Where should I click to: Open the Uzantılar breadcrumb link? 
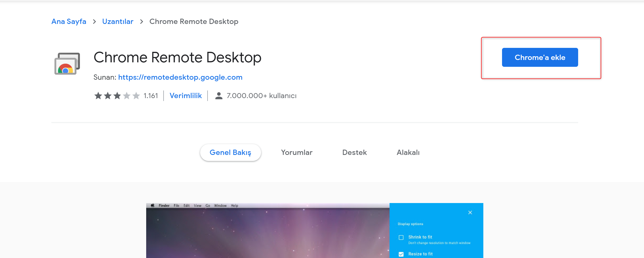click(x=118, y=22)
